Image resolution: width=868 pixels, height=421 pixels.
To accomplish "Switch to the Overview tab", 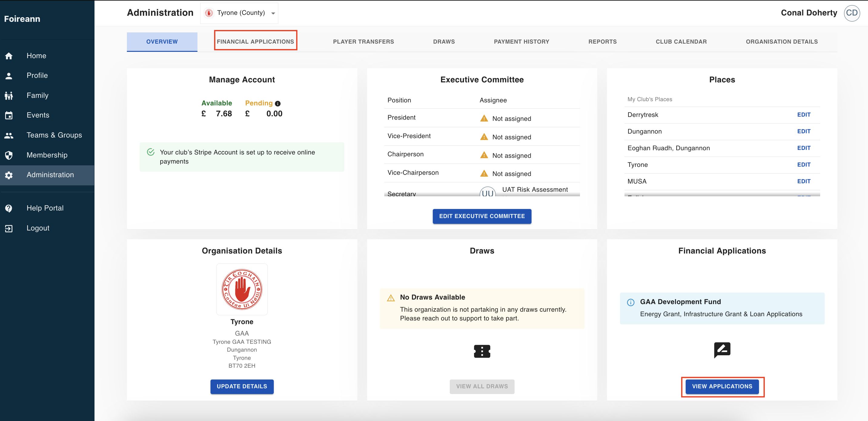I will coord(162,42).
